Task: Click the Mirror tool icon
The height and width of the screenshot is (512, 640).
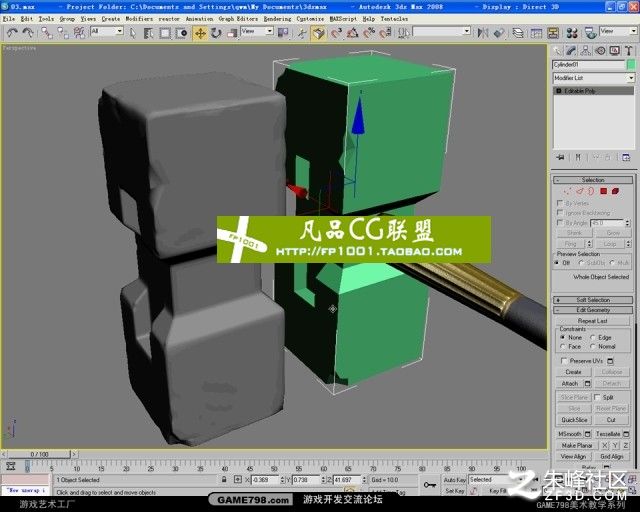Action: (x=482, y=33)
